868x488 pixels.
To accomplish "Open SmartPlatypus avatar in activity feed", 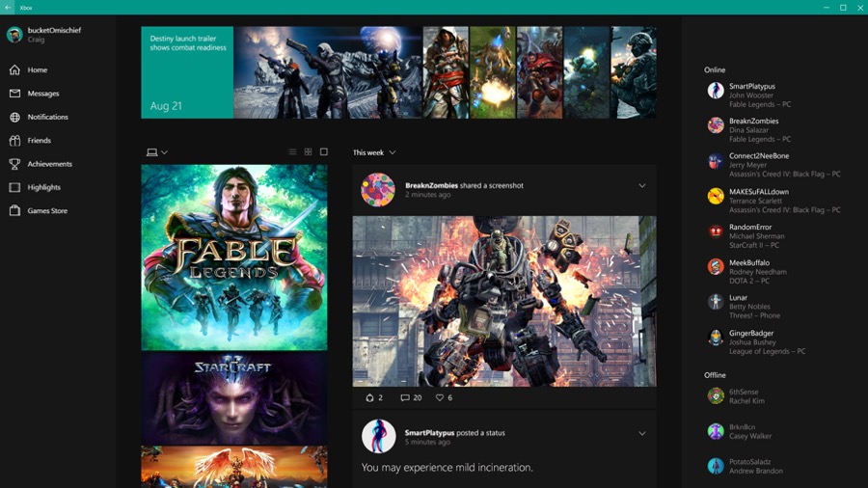I will coord(379,436).
